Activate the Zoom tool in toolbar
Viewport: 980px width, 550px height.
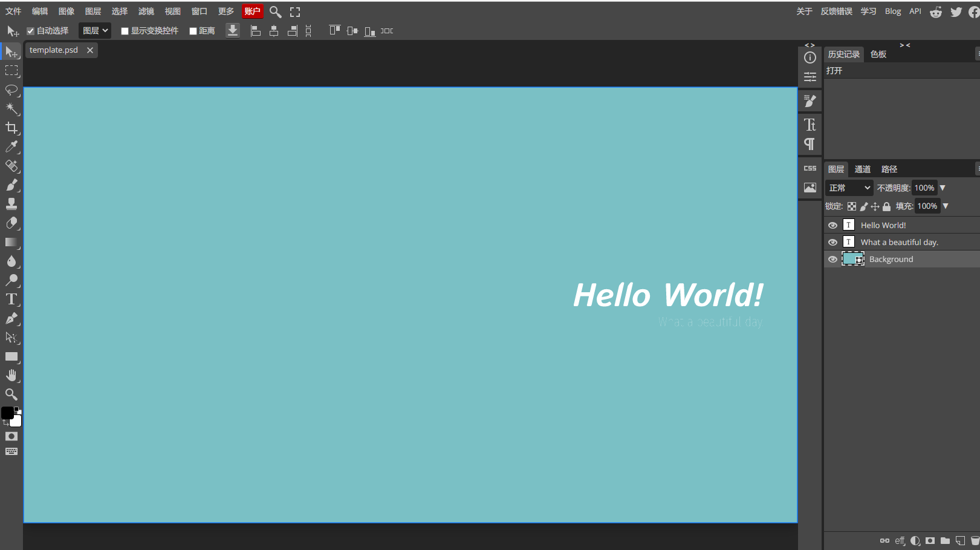[x=11, y=394]
